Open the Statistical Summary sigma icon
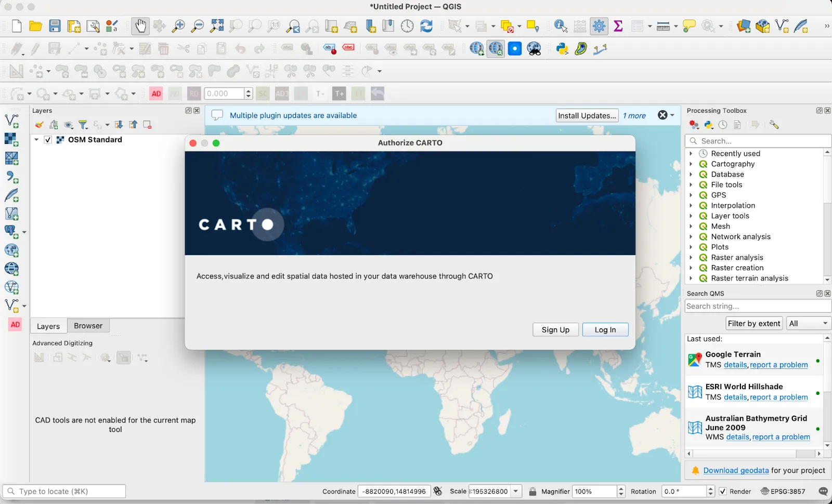Image resolution: width=832 pixels, height=504 pixels. (618, 26)
